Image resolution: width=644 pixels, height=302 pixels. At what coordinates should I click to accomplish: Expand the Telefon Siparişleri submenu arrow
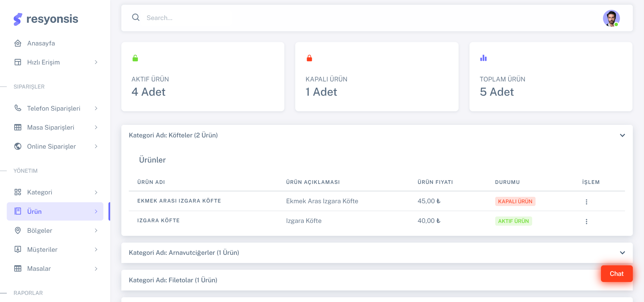click(96, 109)
